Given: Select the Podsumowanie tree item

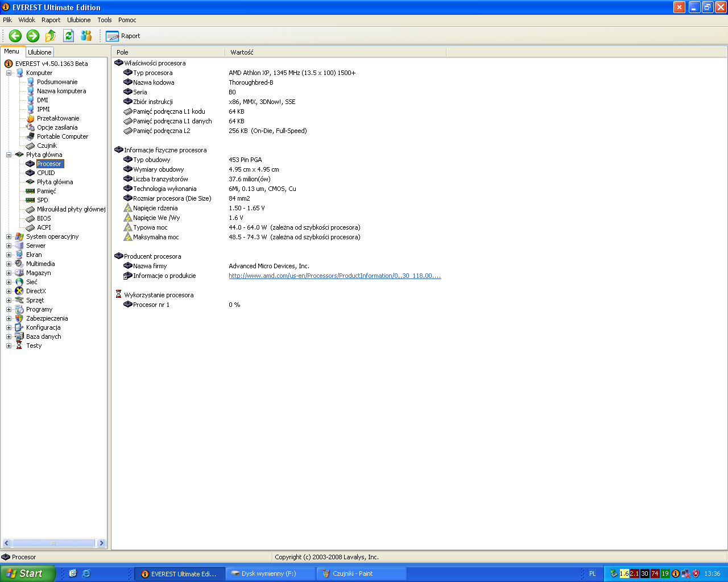Looking at the screenshot, I should click(x=57, y=82).
